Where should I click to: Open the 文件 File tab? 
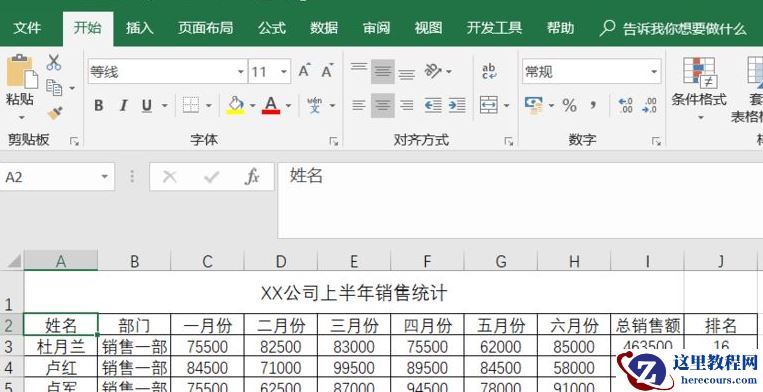[27, 28]
